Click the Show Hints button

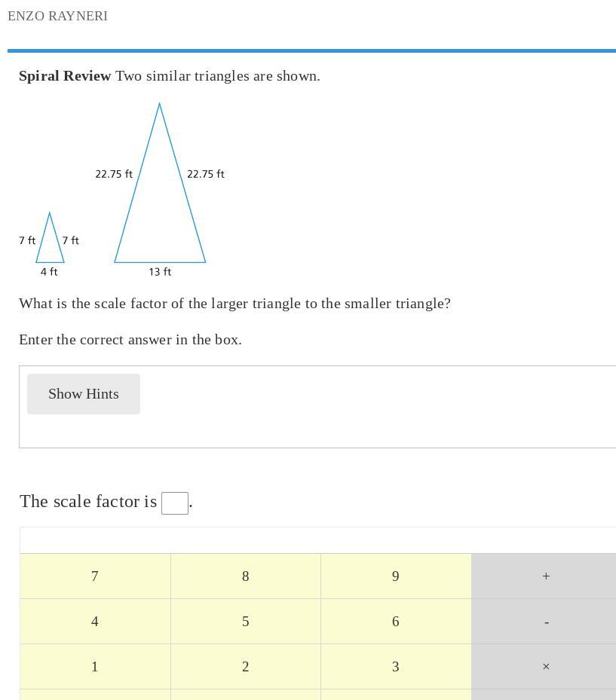point(84,394)
